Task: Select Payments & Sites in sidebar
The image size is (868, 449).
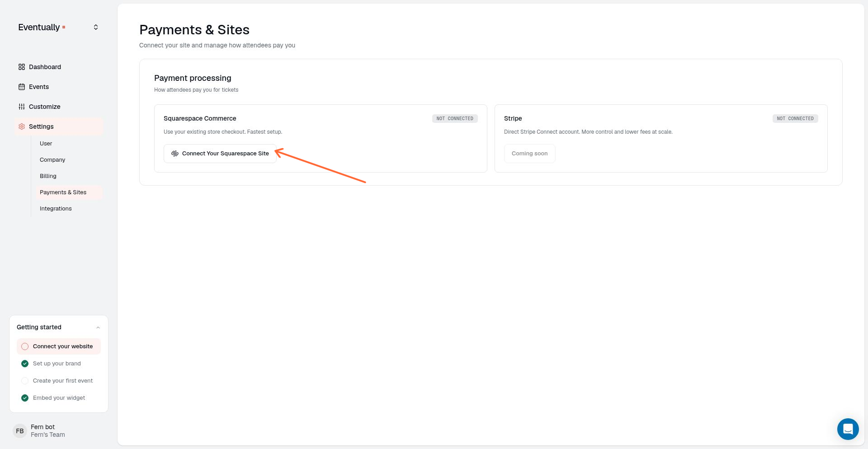Action: tap(69, 192)
